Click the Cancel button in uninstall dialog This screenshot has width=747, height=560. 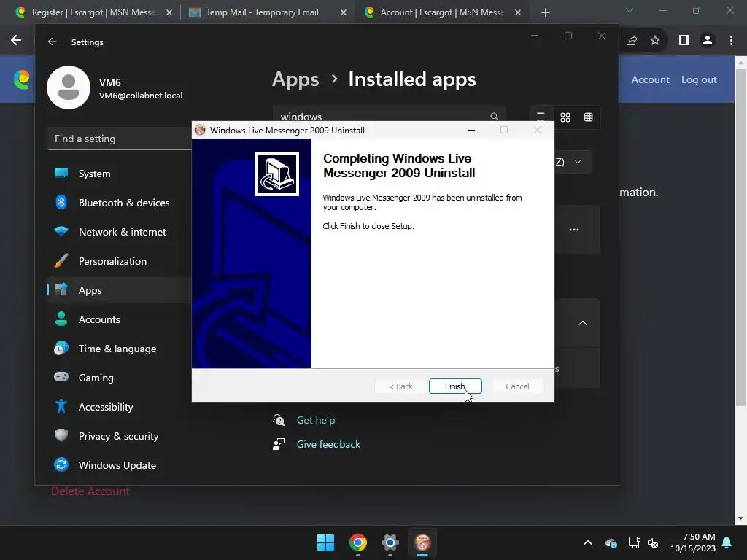pyautogui.click(x=517, y=386)
